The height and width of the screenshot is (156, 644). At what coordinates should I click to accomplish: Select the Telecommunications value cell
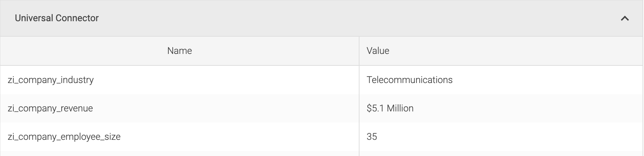click(410, 80)
